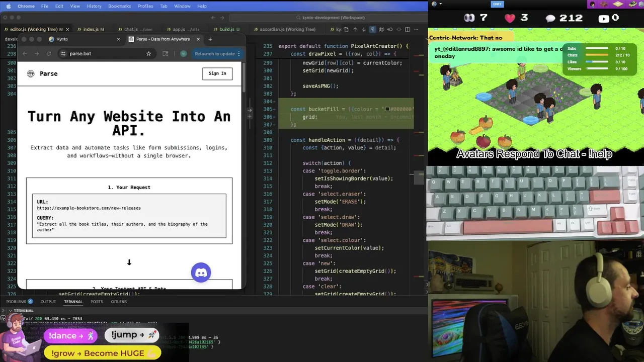This screenshot has height=362, width=644.
Task: Click the Subs goal progress bar
Action: [x=597, y=48]
